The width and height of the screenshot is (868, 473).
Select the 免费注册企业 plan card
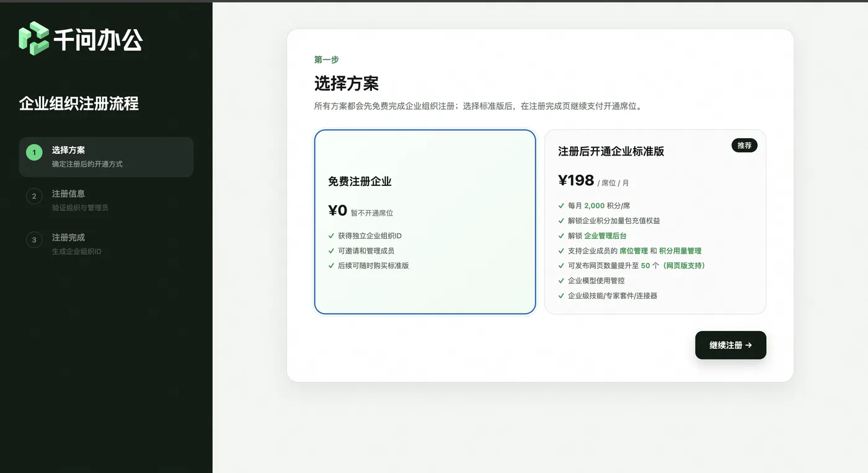coord(425,222)
